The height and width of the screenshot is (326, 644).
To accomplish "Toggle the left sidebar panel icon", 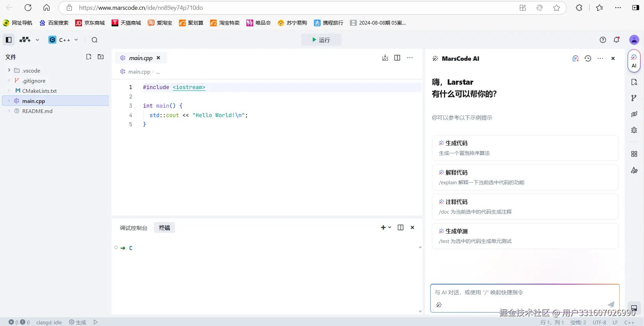I will (9, 40).
